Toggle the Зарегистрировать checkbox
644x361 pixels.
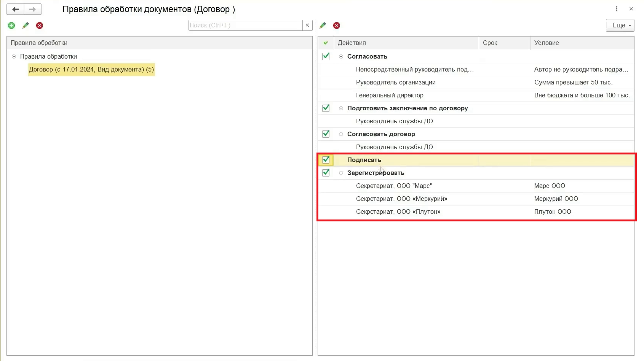(x=326, y=173)
